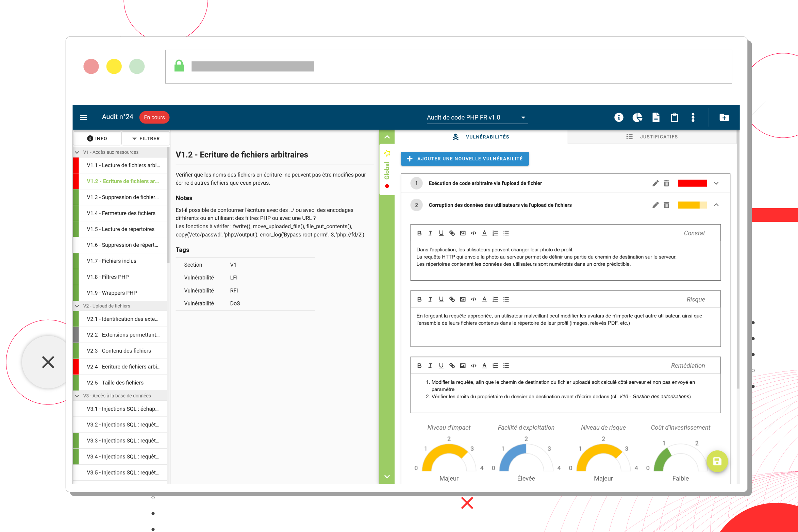Insert link in the Constat editor
This screenshot has height=532, width=798.
pyautogui.click(x=452, y=233)
